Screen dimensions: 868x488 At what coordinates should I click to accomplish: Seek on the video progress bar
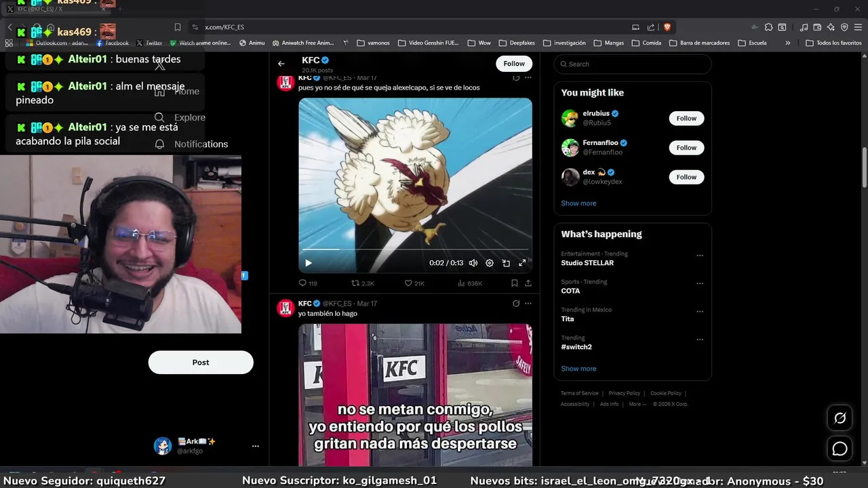415,249
